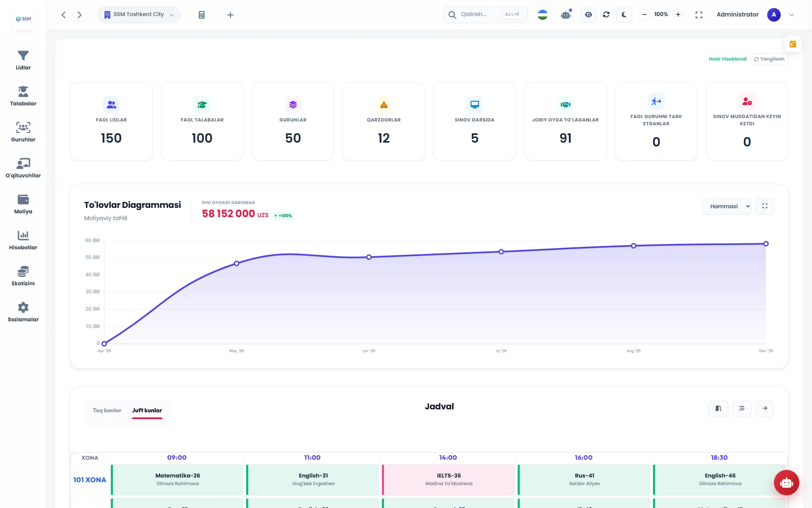Open the Lidlar funnel in sidebar
This screenshot has width=812, height=508.
[23, 60]
